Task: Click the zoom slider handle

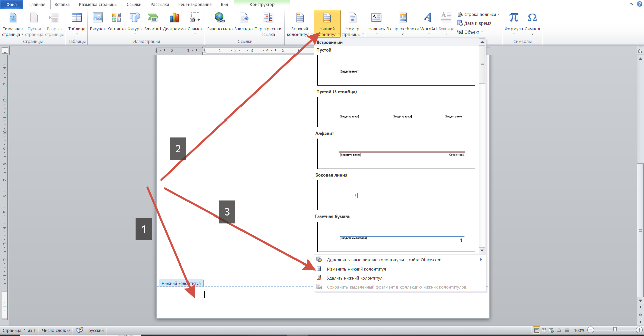Action: click(x=615, y=330)
